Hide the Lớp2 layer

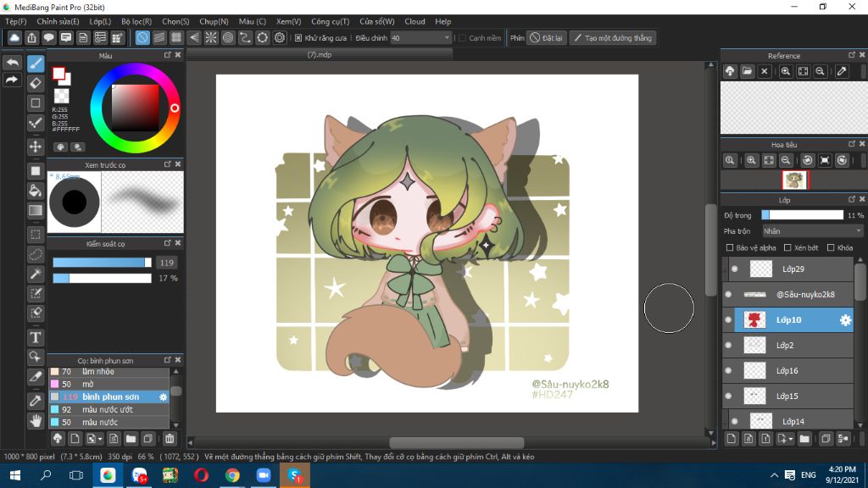728,346
